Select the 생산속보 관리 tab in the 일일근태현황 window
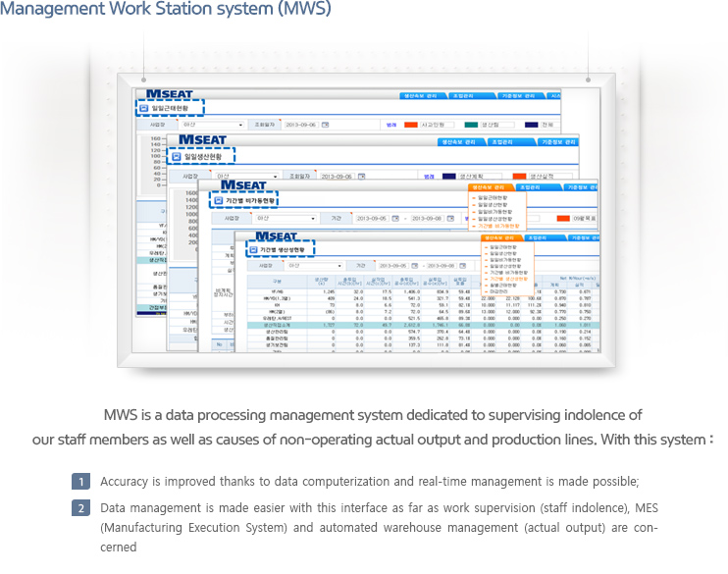This screenshot has width=728, height=574. click(x=423, y=96)
